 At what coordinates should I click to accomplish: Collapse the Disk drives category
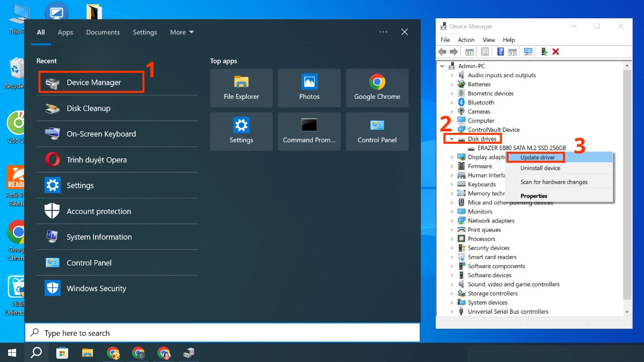[x=452, y=139]
